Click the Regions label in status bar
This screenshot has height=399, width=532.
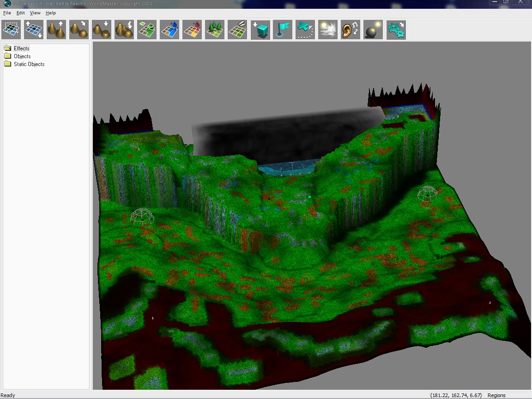[496, 395]
